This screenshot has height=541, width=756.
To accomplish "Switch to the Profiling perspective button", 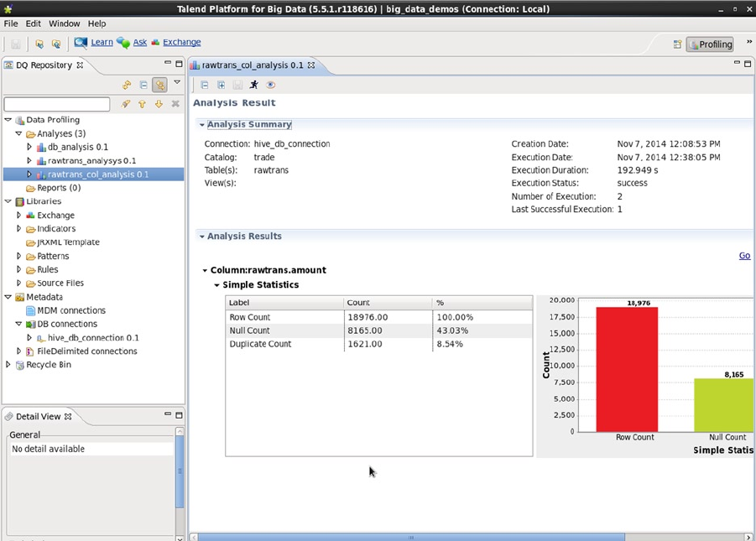I will (x=710, y=44).
